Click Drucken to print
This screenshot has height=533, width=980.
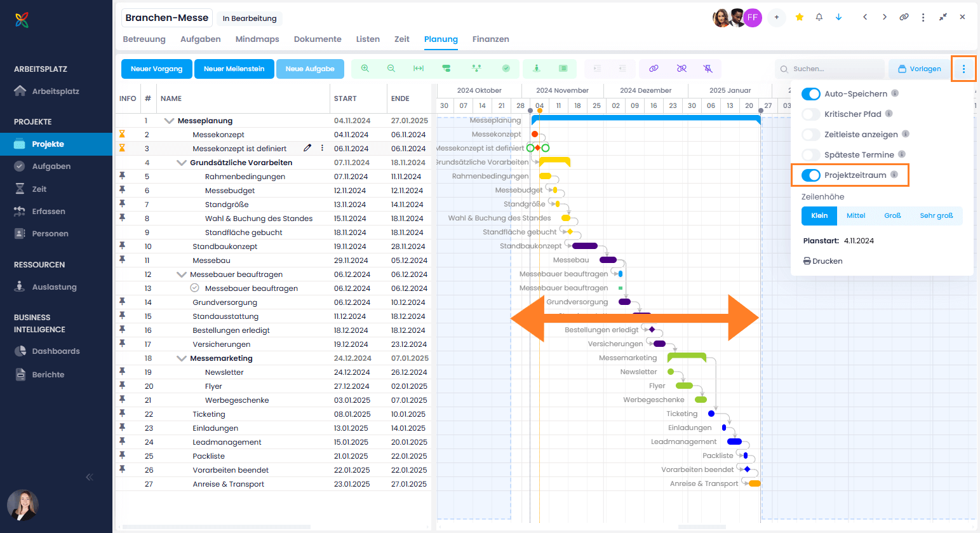click(823, 261)
